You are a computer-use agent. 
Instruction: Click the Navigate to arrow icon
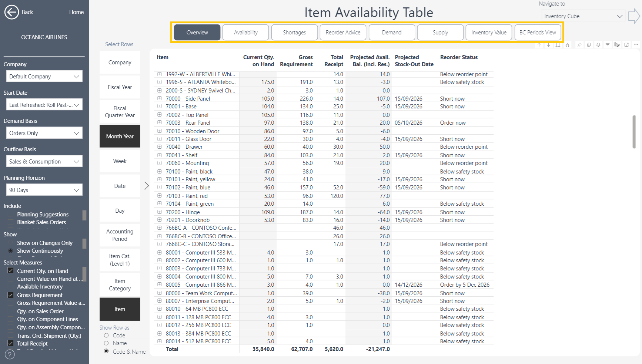click(x=634, y=16)
